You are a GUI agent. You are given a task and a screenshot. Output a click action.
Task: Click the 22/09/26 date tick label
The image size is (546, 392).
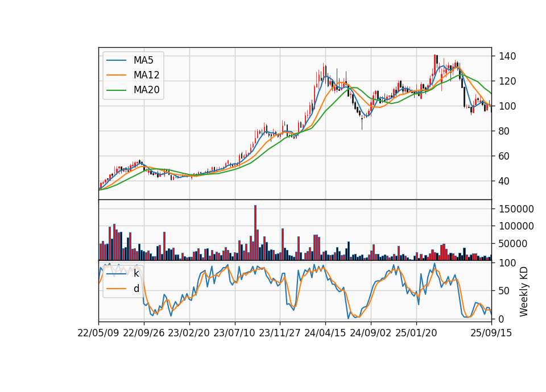coord(144,333)
